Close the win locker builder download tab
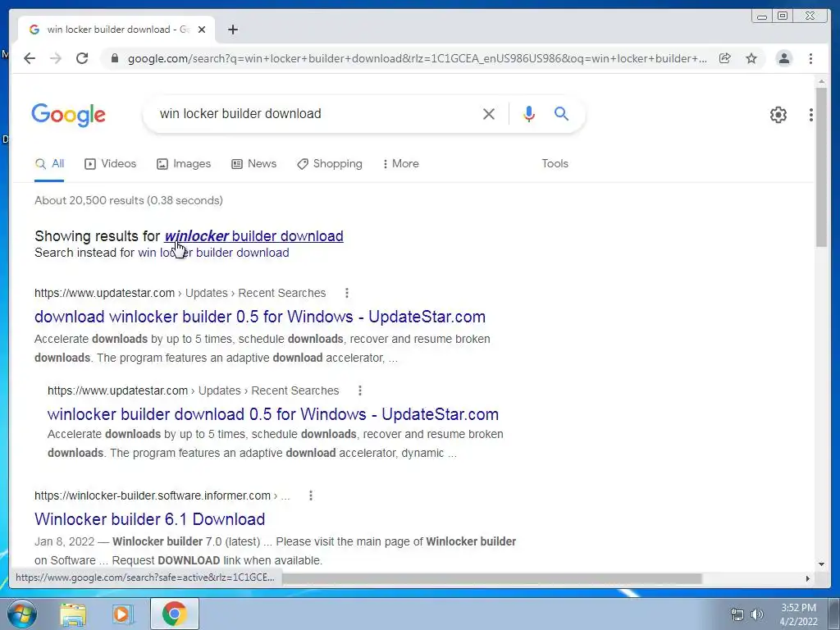Viewport: 840px width, 630px height. pyautogui.click(x=202, y=30)
